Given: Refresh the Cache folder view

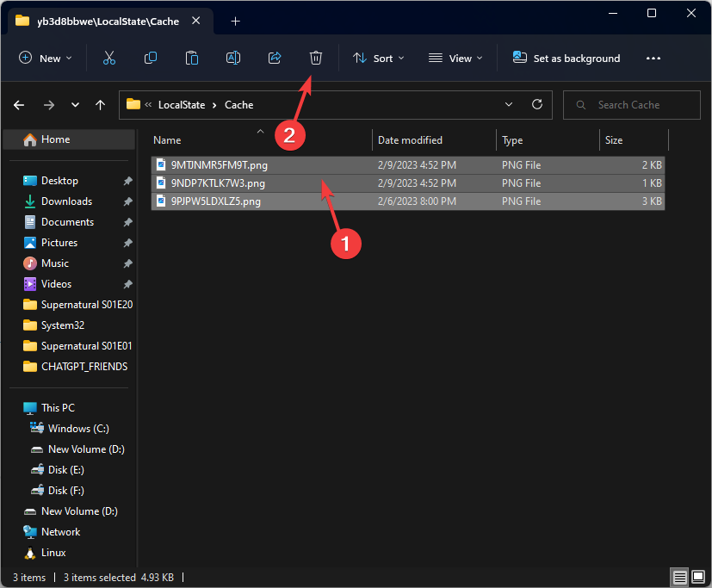Looking at the screenshot, I should [x=537, y=104].
